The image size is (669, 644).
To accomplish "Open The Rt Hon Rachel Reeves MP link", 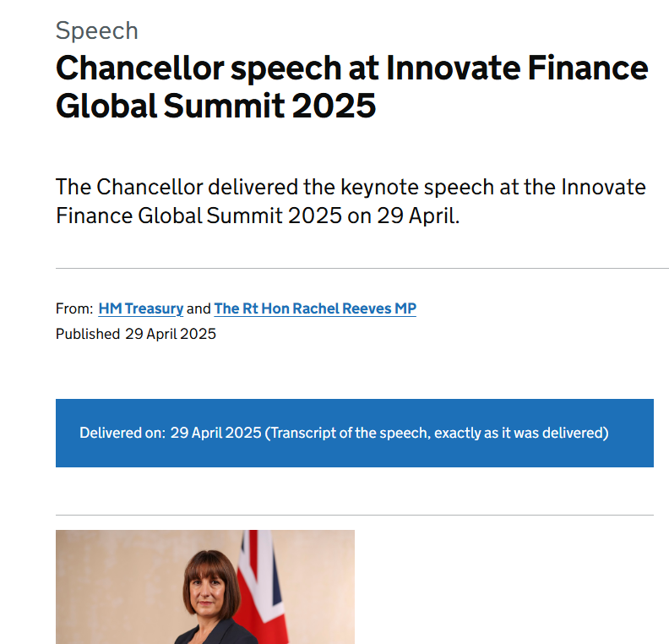I will (315, 308).
